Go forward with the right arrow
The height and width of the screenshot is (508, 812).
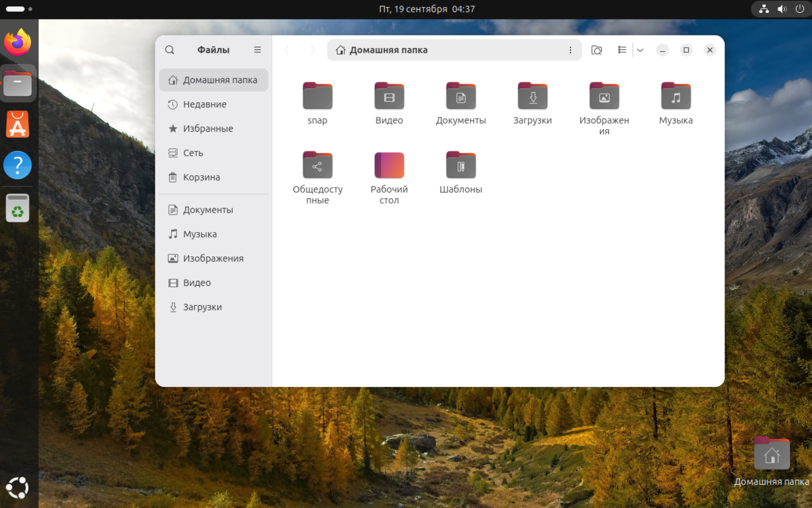point(312,50)
